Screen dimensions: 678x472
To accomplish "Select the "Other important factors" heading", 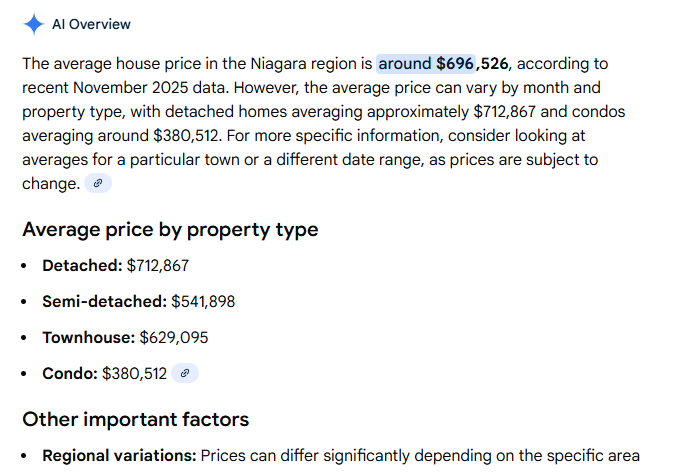I will point(136,419).
